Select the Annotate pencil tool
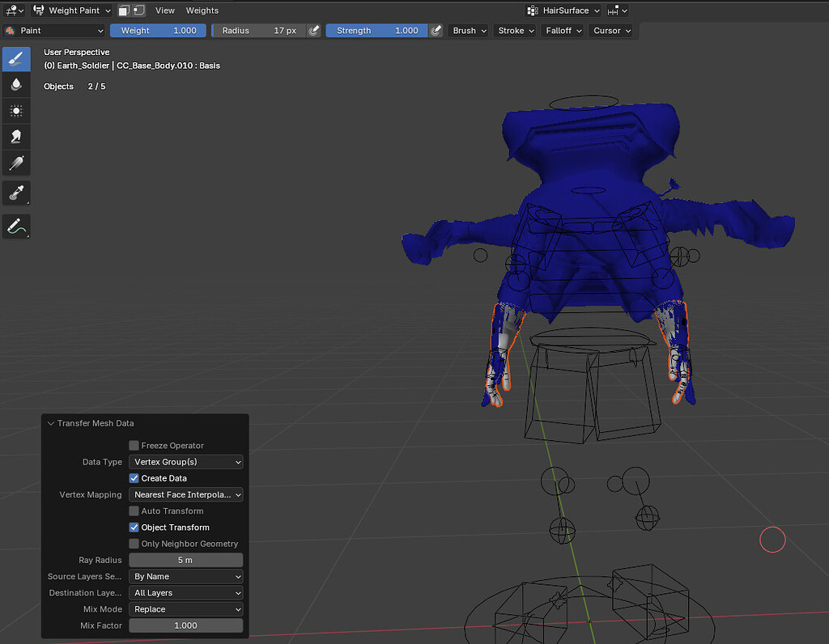The width and height of the screenshot is (829, 644). (16, 227)
